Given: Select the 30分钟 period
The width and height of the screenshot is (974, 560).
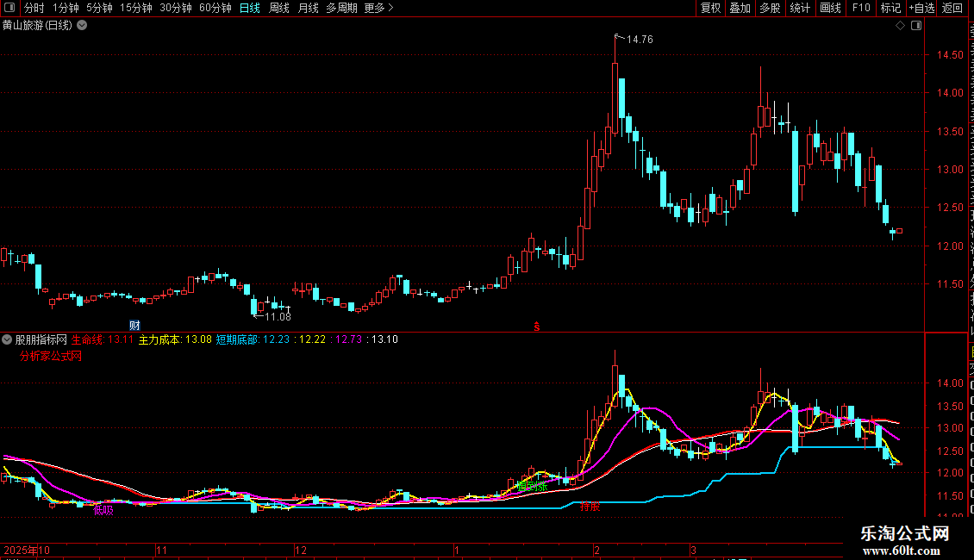Looking at the screenshot, I should coord(176,8).
